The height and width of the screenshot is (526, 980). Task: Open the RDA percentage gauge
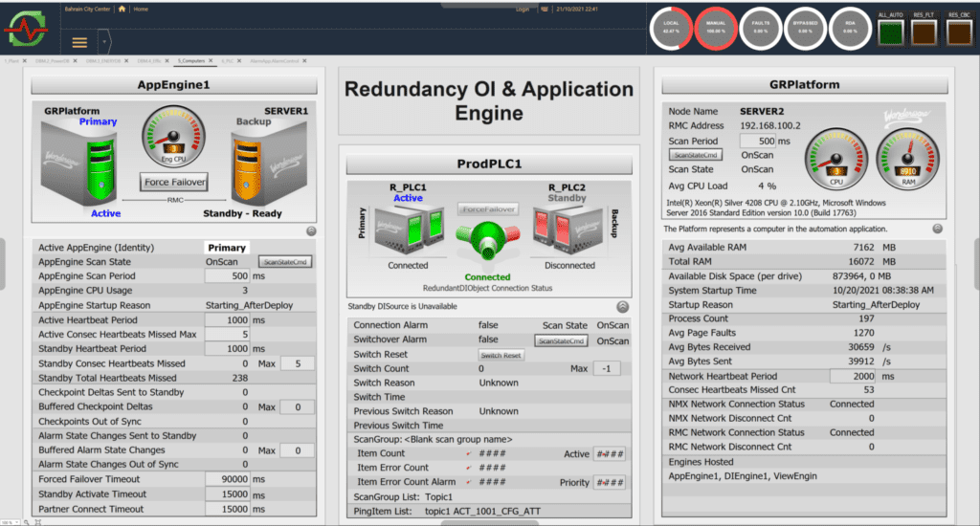[x=850, y=28]
